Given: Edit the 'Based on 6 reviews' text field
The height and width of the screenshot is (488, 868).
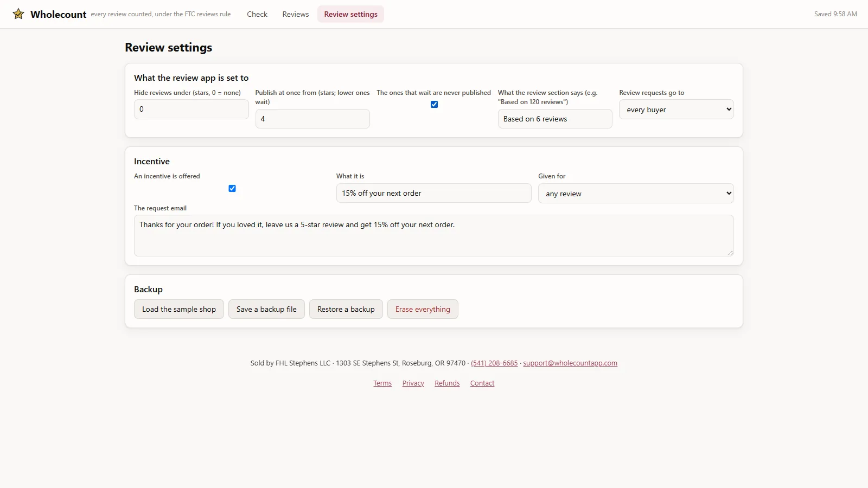Looking at the screenshot, I should click(555, 119).
